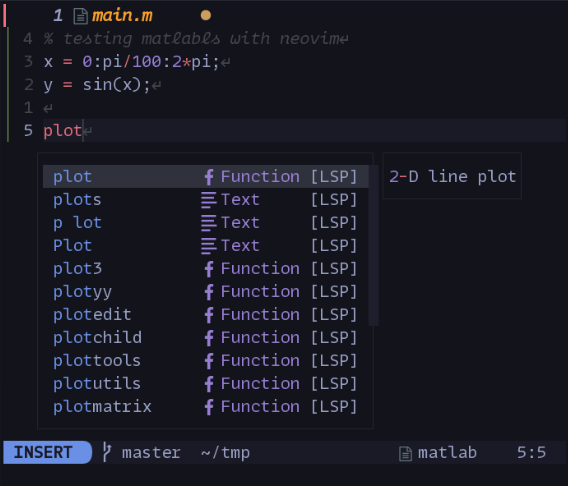Select the plot function completion item
Screen dimensions: 568x486
206,177
